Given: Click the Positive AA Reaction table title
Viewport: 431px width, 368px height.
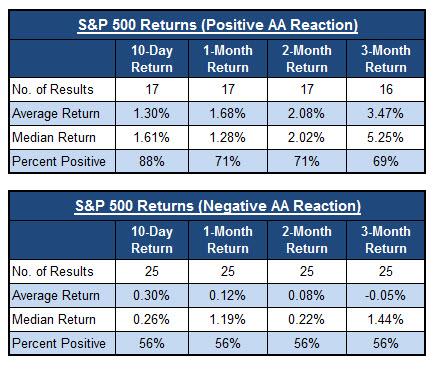Looking at the screenshot, I should tap(218, 25).
